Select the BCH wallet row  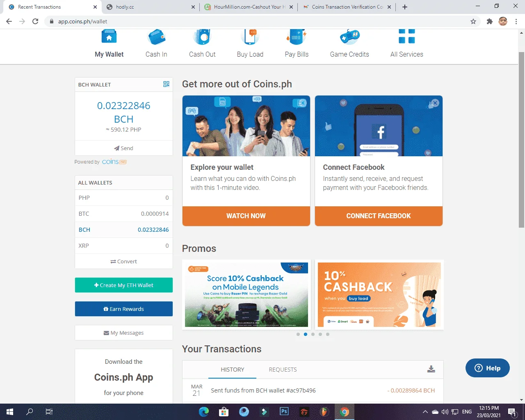[x=123, y=230]
